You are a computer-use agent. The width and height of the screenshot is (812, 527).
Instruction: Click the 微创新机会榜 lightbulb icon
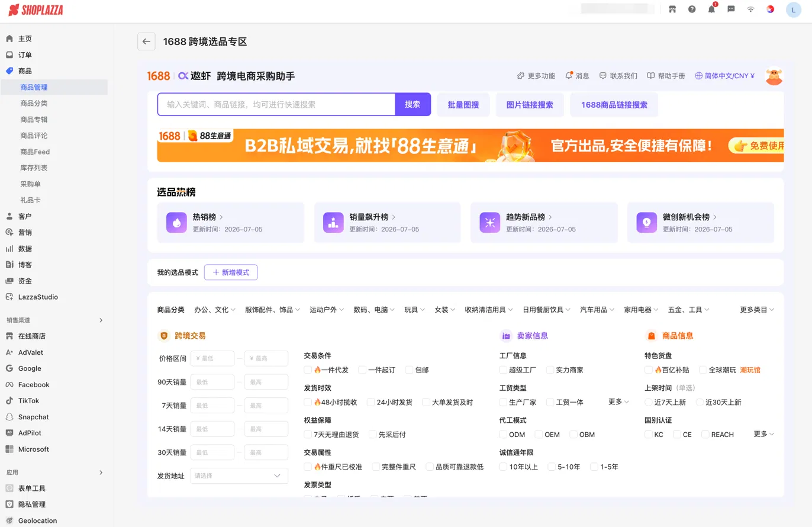(647, 223)
